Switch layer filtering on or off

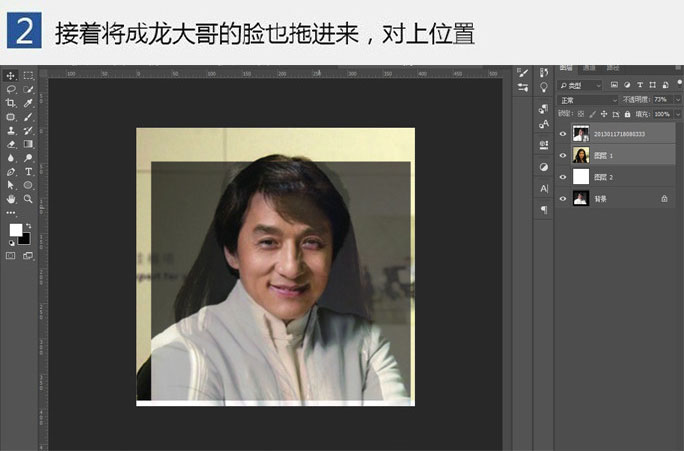click(680, 83)
